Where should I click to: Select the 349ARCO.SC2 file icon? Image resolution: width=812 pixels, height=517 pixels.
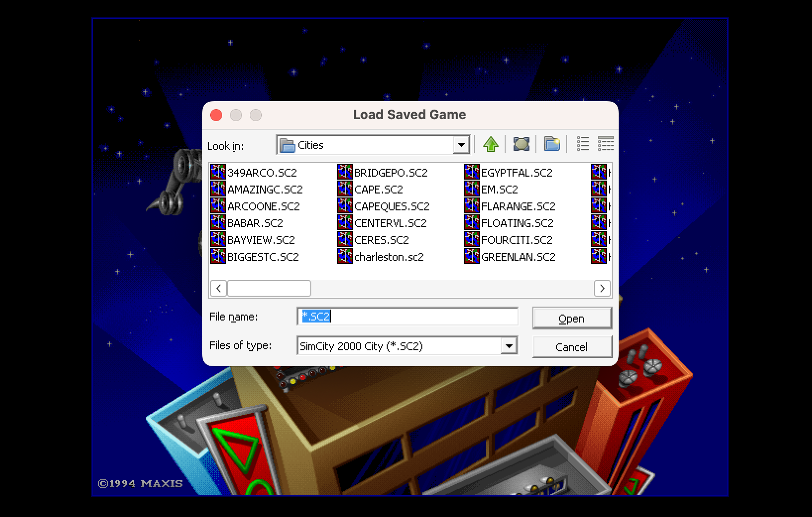(218, 172)
